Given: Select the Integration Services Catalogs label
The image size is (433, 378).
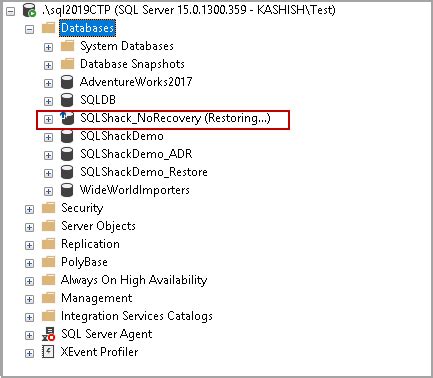Looking at the screenshot, I should coord(137,316).
